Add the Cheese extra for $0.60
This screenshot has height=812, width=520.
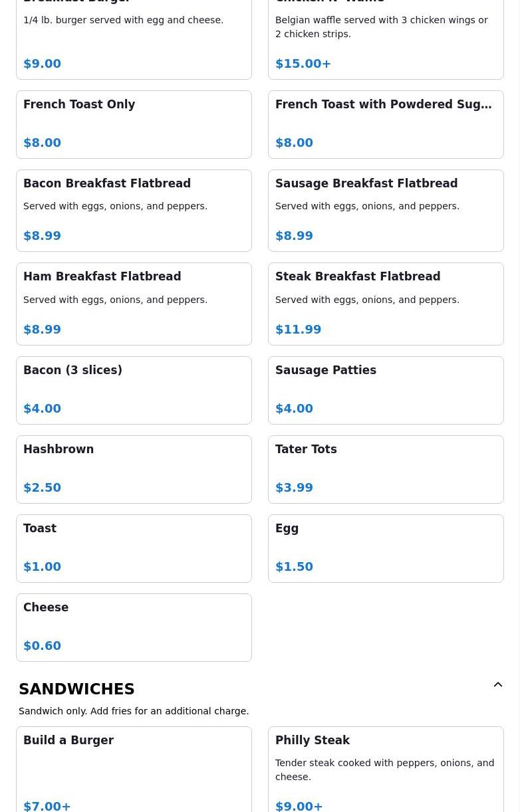point(134,627)
